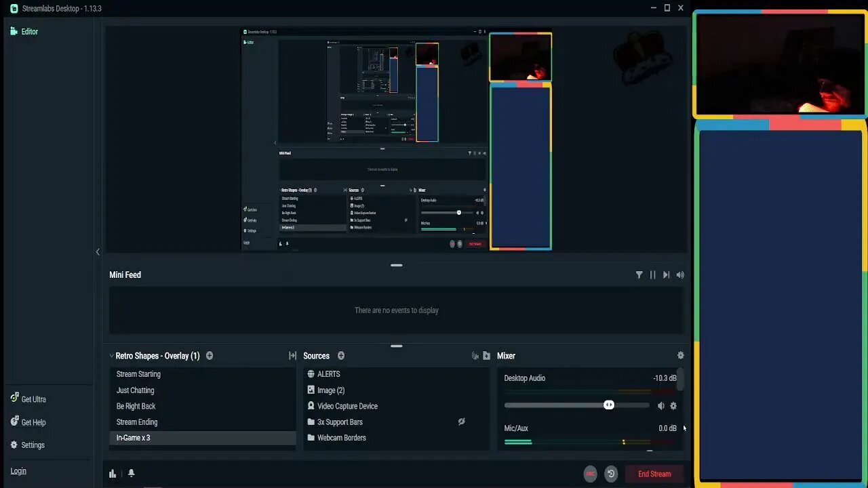The height and width of the screenshot is (488, 868).
Task: Select the Stream Ending scene
Action: coord(203,422)
